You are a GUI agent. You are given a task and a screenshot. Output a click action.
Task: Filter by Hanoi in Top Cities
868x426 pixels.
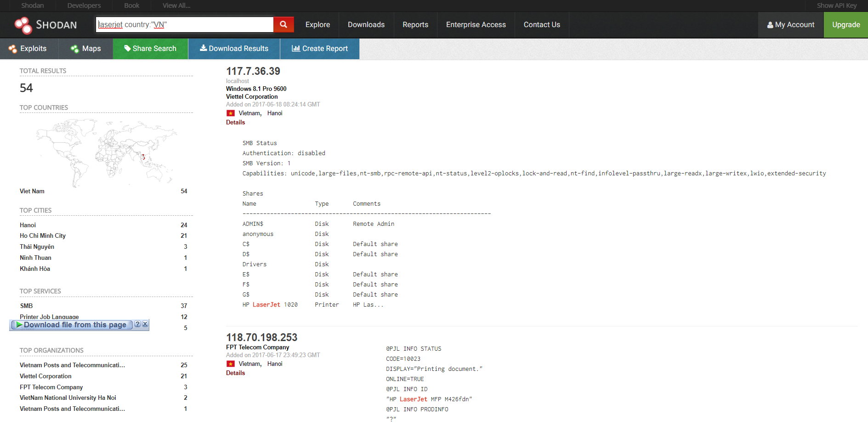point(28,225)
